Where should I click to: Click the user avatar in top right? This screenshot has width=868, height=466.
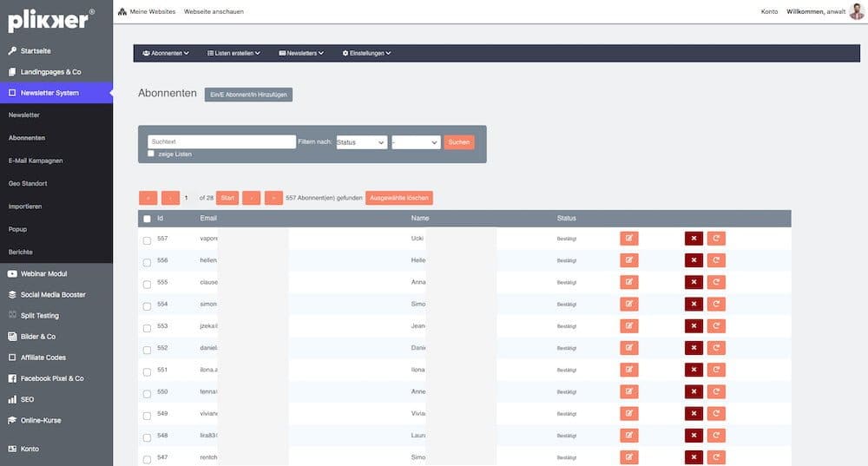(x=857, y=11)
